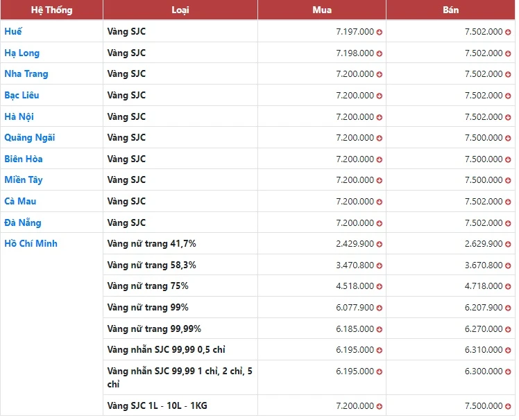
Task: Open the Huế location link
Action: [13, 32]
